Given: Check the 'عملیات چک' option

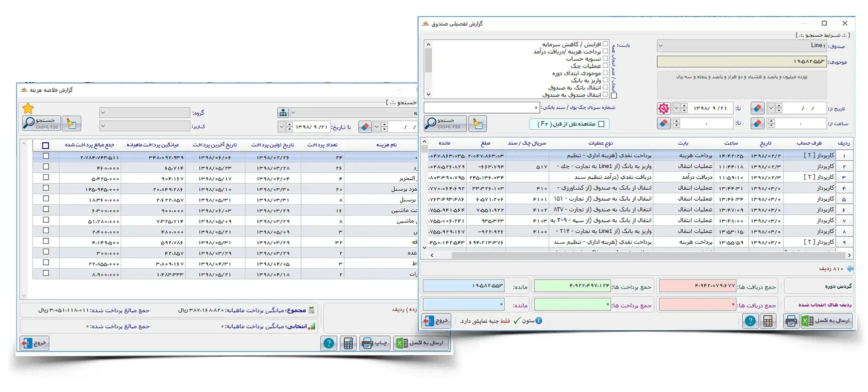Looking at the screenshot, I should (605, 66).
